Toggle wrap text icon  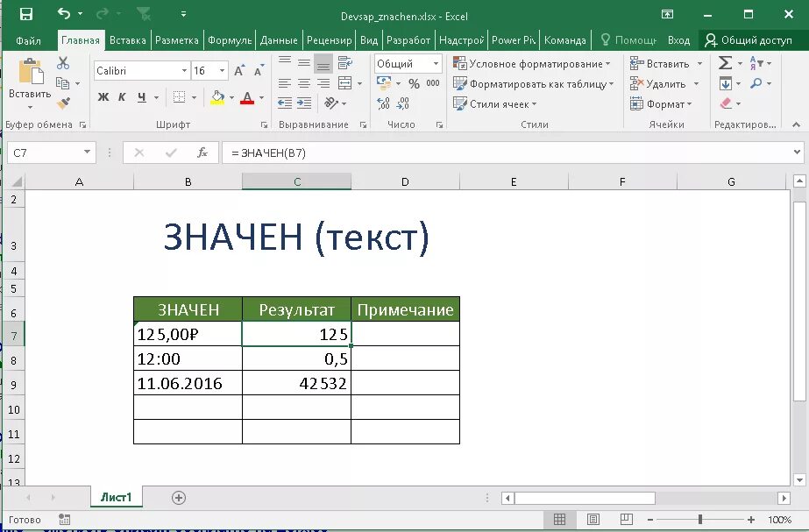click(x=344, y=63)
